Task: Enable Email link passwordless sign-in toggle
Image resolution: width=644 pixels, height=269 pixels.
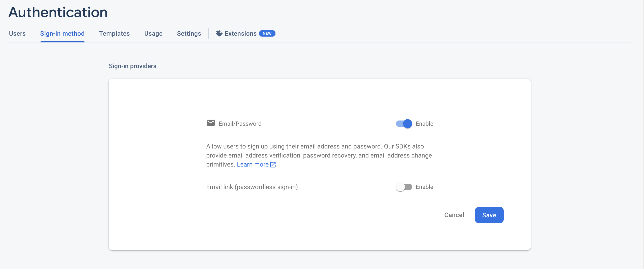Action: point(404,187)
